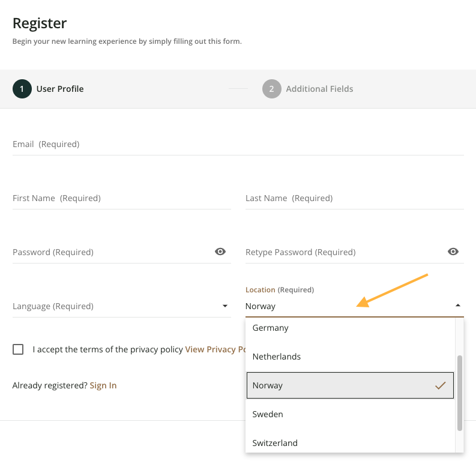Click the location list scrollbar thumb
This screenshot has height=464, width=476.
[x=460, y=393]
